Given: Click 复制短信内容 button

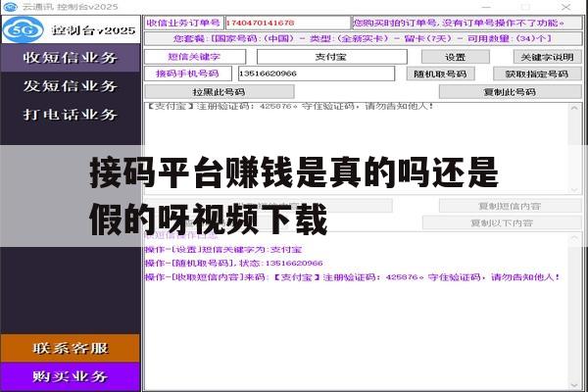Looking at the screenshot, I should click(510, 206).
